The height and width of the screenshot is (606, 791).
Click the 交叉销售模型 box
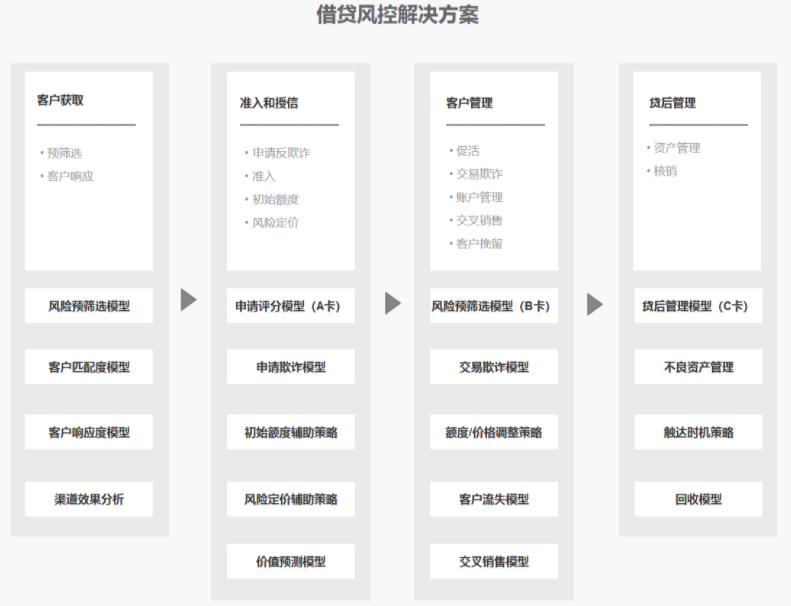coord(494,561)
